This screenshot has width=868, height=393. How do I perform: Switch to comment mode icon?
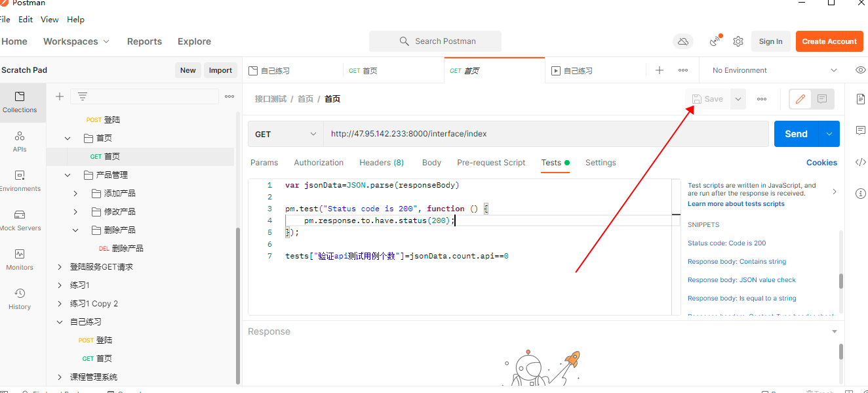[x=822, y=99]
